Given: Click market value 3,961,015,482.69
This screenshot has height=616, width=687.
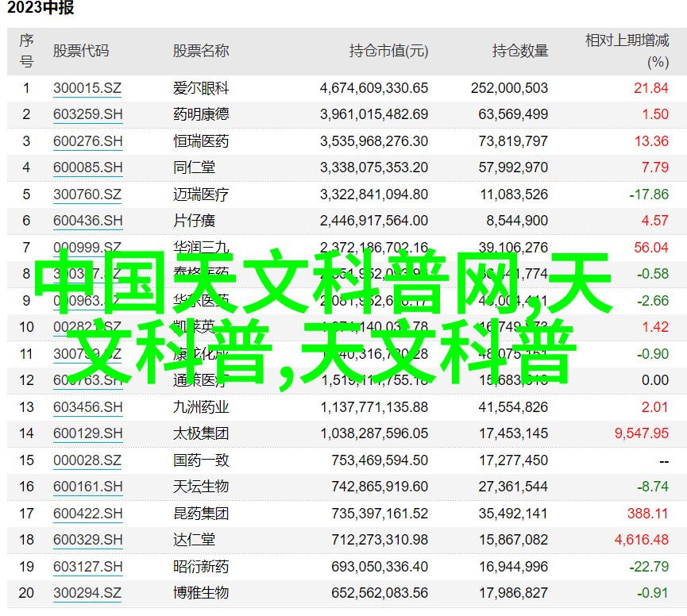Looking at the screenshot, I should pyautogui.click(x=374, y=114).
